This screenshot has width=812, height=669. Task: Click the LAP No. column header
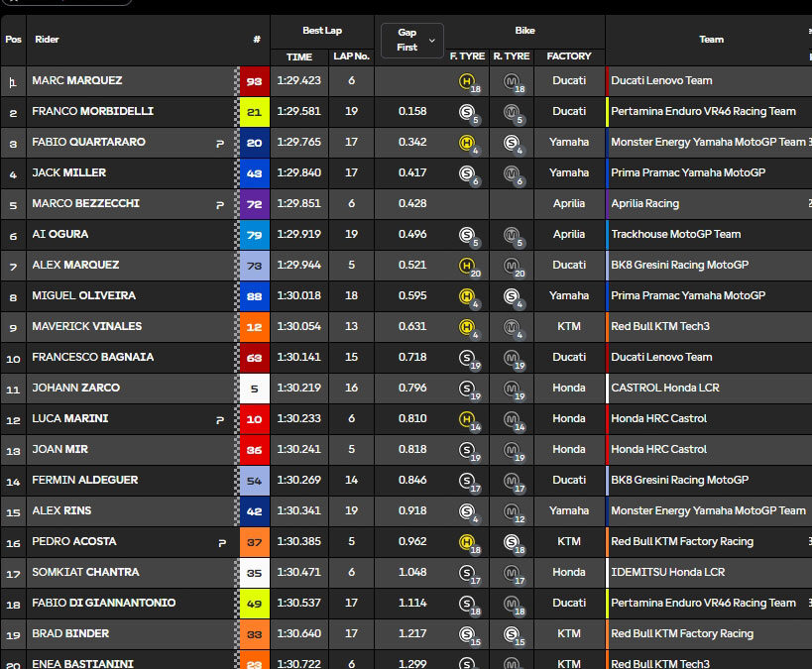tap(351, 56)
